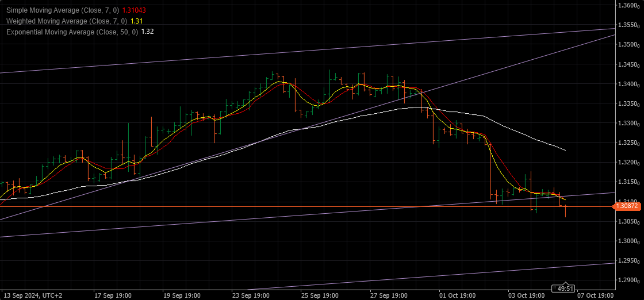644x300 pixels.
Task: Click the 23 Sep 19:00 time label
Action: [x=251, y=295]
